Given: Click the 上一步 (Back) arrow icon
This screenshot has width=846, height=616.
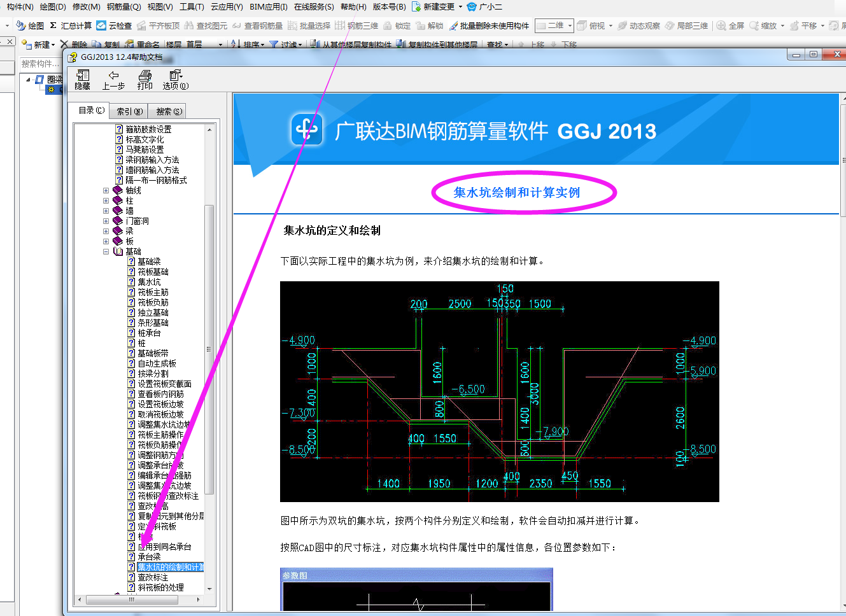Looking at the screenshot, I should (x=113, y=76).
